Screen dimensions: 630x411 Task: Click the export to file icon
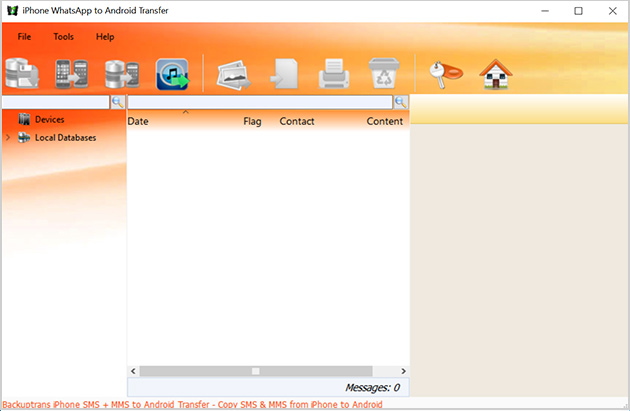click(284, 74)
